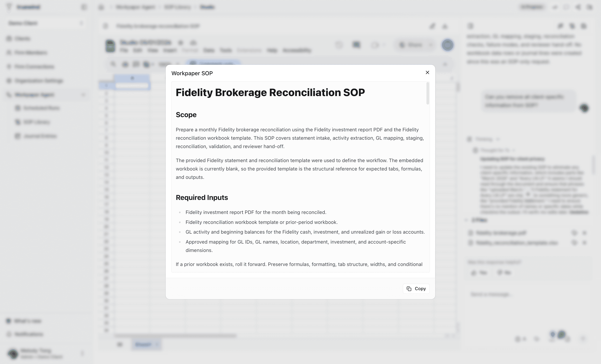This screenshot has width=601, height=364.
Task: Click the 'Required Inputs' section heading
Action: [x=202, y=197]
